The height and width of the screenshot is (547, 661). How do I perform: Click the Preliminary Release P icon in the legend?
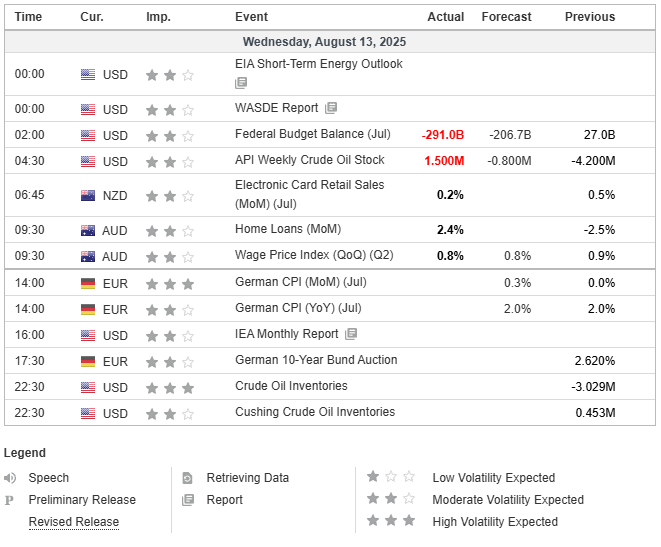(x=9, y=500)
